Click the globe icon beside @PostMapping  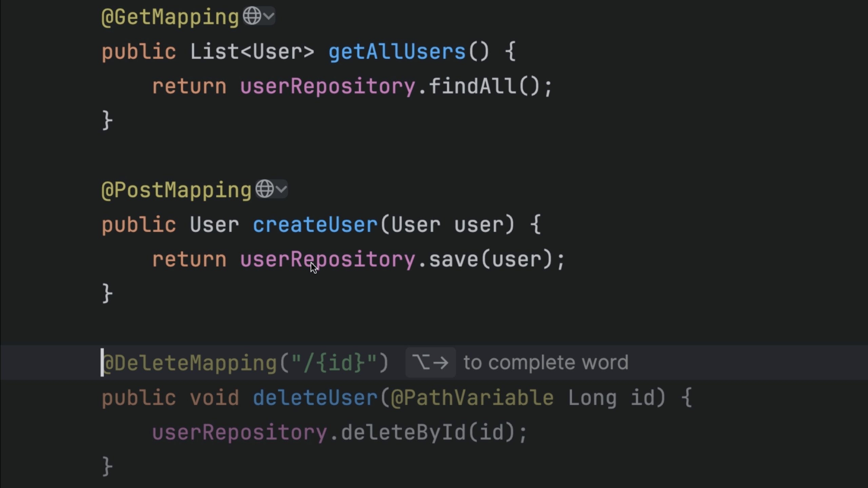[x=264, y=189]
